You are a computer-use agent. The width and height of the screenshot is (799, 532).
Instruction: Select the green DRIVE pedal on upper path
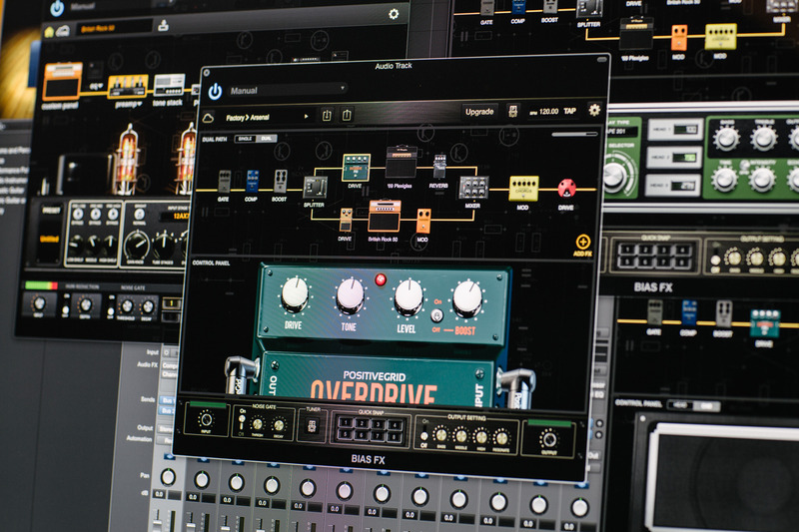pyautogui.click(x=356, y=168)
